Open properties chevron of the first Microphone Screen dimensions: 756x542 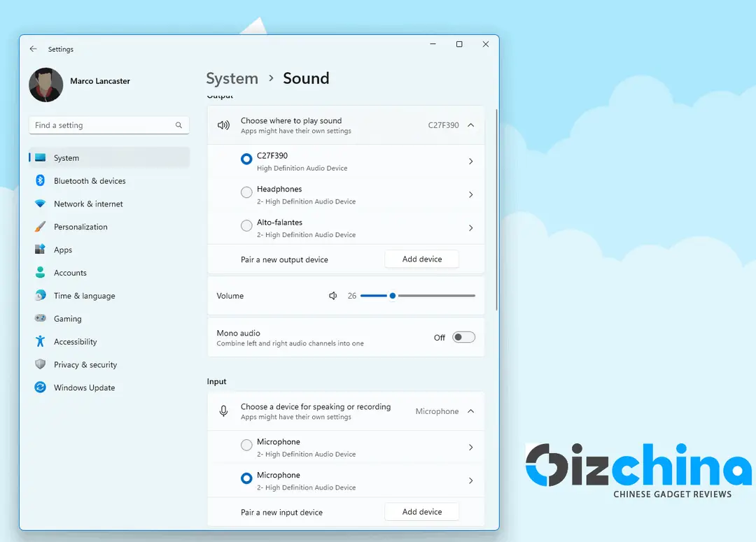click(471, 447)
